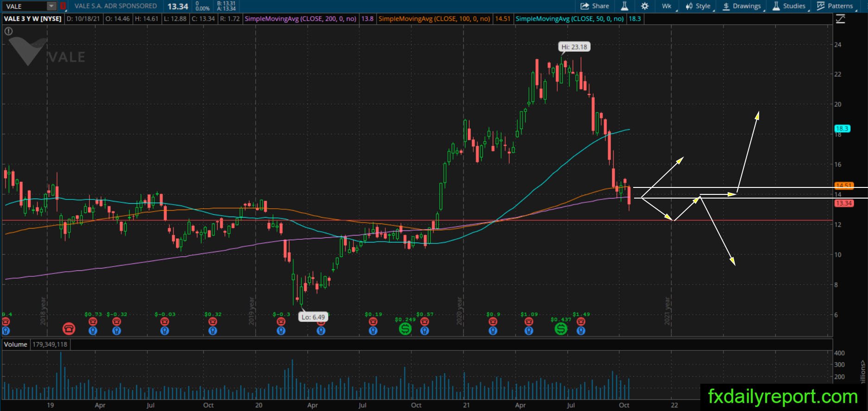
Task: Click the red earnings phone icon under $0.73
Action: 93,322
